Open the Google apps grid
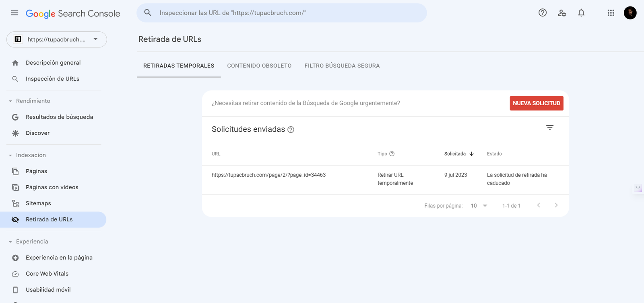 611,13
